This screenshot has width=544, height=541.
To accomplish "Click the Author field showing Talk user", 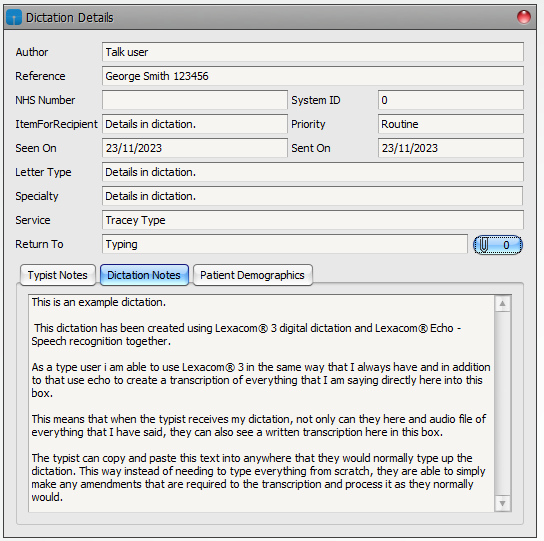I will (x=313, y=52).
